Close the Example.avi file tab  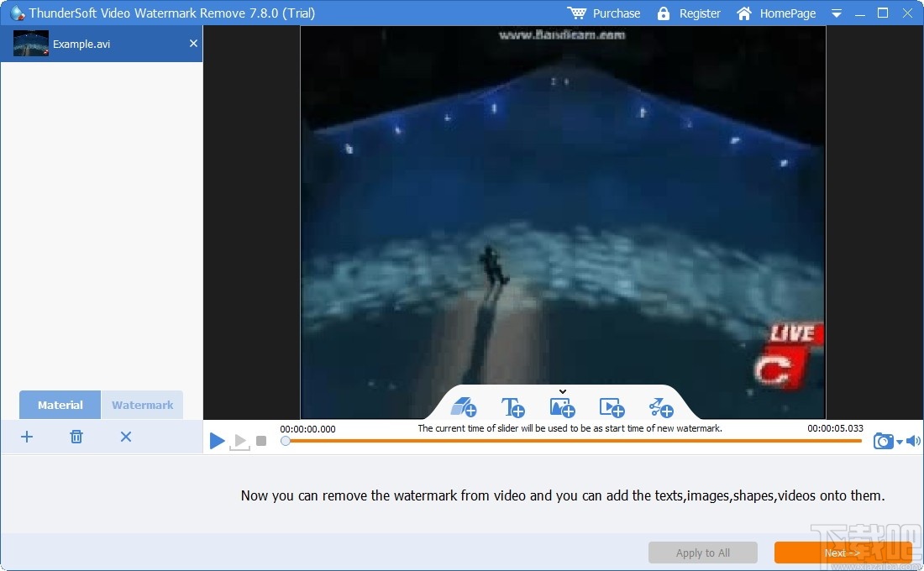(x=192, y=43)
